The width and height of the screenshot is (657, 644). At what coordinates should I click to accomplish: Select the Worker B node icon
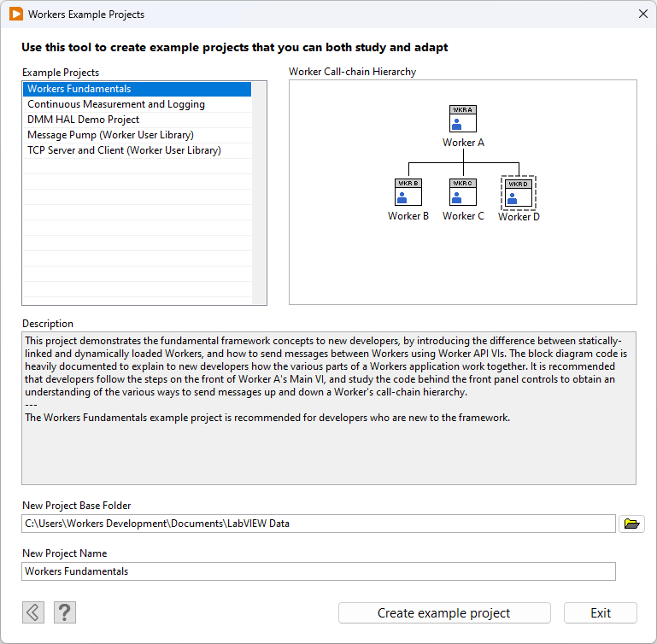pos(408,192)
